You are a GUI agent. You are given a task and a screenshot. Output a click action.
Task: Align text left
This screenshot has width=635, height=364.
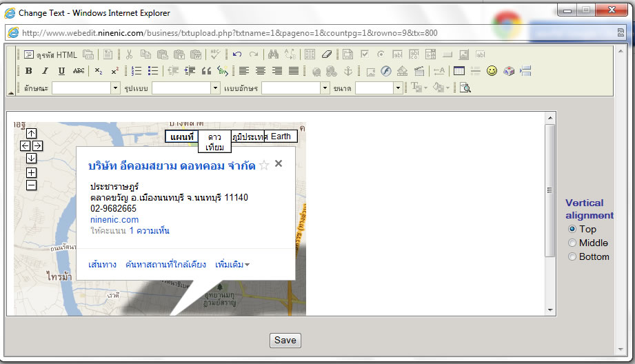click(244, 71)
